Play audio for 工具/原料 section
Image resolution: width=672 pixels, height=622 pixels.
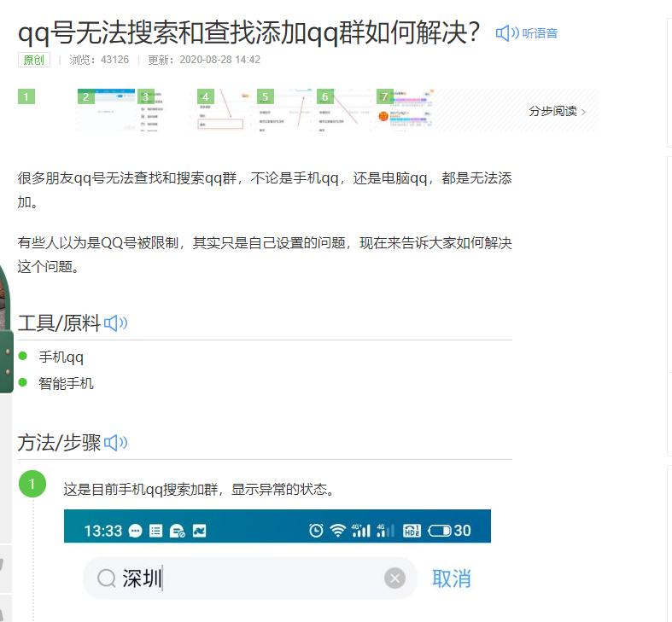[x=116, y=323]
